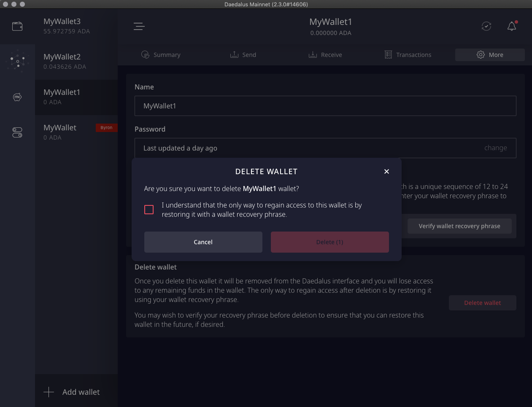Click the Byron badge on MyWallet

tap(106, 127)
